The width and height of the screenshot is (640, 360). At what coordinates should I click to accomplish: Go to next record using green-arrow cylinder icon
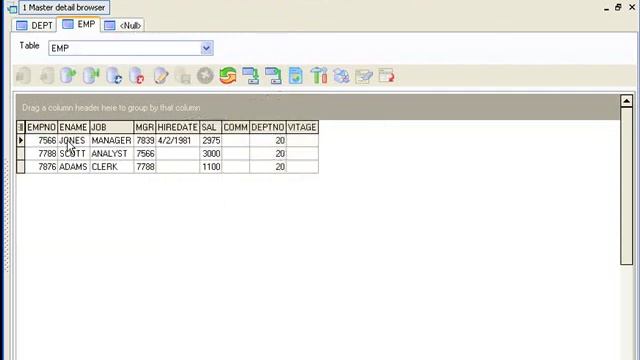(68, 76)
